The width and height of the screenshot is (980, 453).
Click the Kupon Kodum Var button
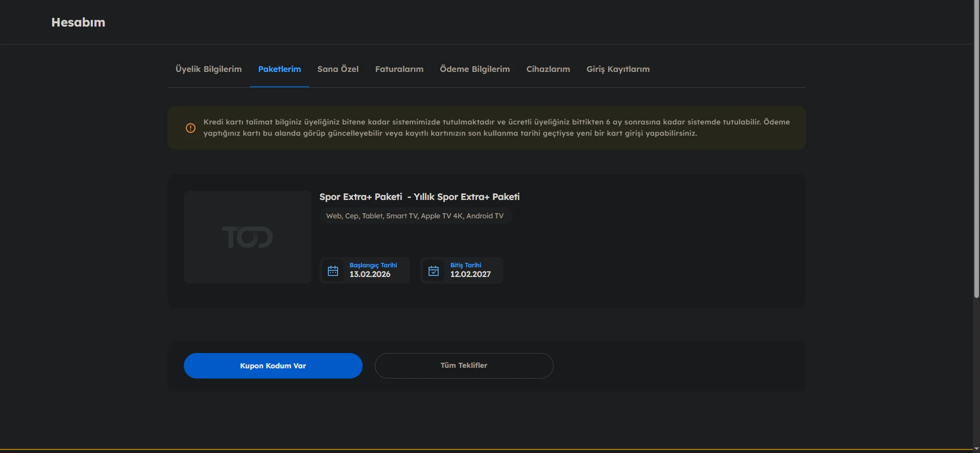[273, 366]
